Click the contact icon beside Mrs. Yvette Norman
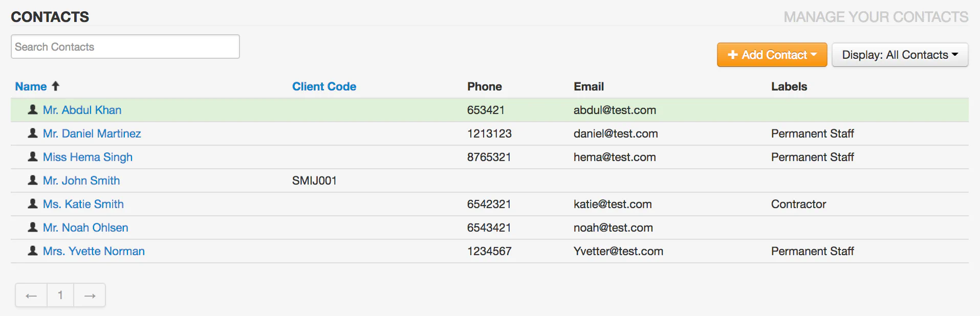 coord(32,251)
